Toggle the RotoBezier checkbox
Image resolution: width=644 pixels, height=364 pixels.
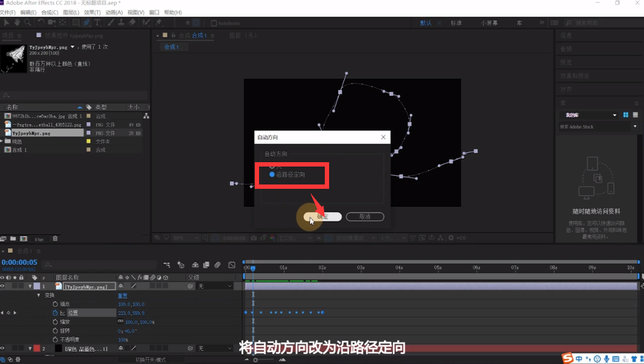[x=214, y=23]
